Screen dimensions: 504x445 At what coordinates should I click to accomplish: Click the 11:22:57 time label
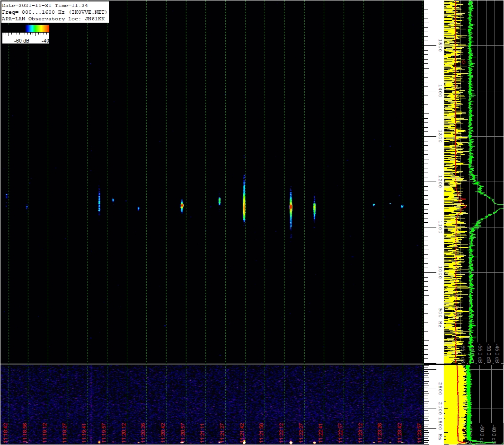point(341,433)
